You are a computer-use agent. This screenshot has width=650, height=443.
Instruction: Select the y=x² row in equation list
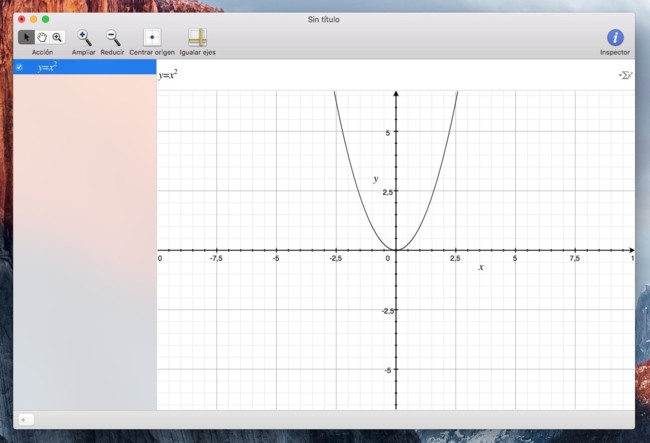(85, 67)
